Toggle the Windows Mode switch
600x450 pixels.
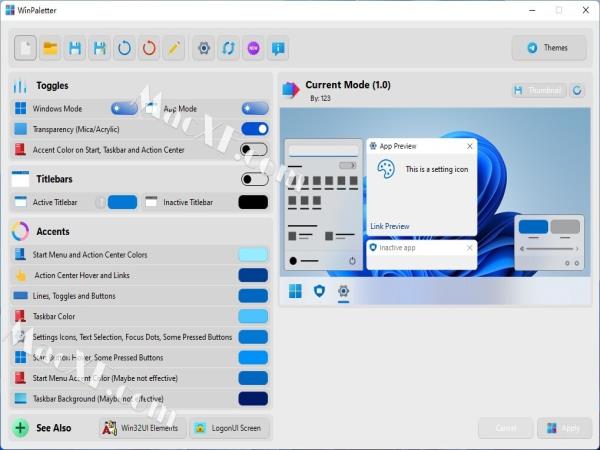pos(124,108)
